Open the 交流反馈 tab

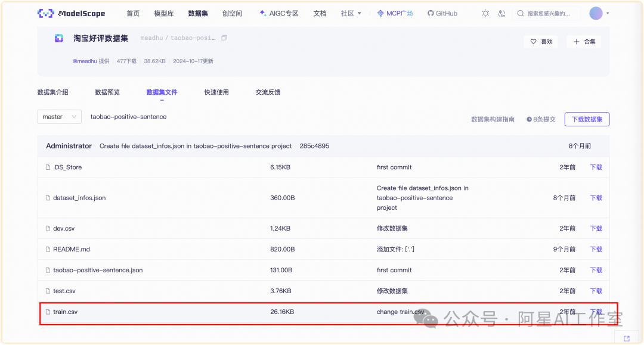pos(268,92)
